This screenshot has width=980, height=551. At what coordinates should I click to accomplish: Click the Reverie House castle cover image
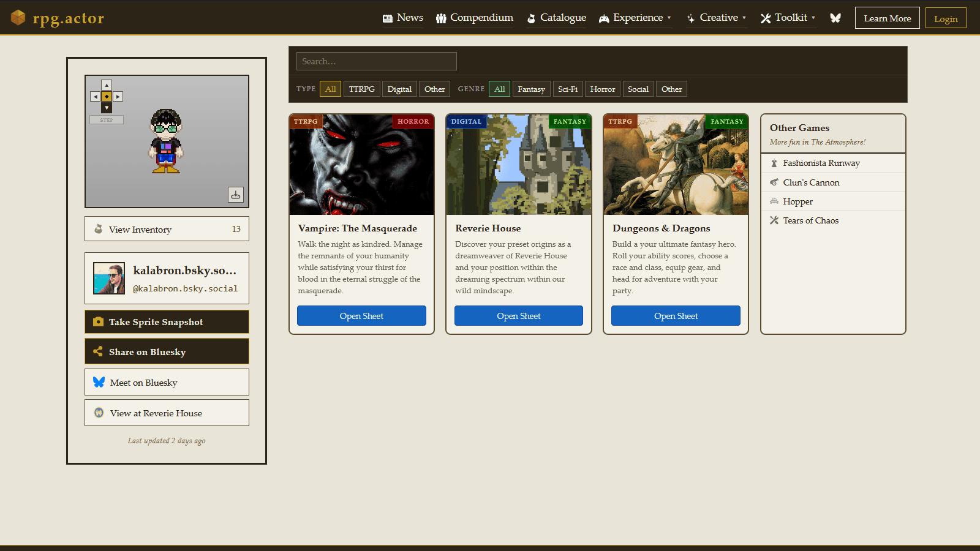pyautogui.click(x=519, y=165)
